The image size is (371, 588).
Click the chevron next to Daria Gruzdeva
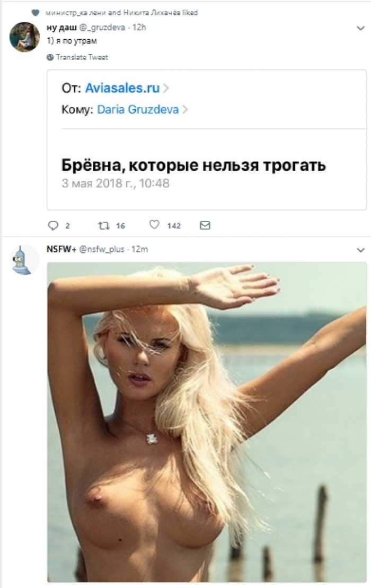point(184,110)
